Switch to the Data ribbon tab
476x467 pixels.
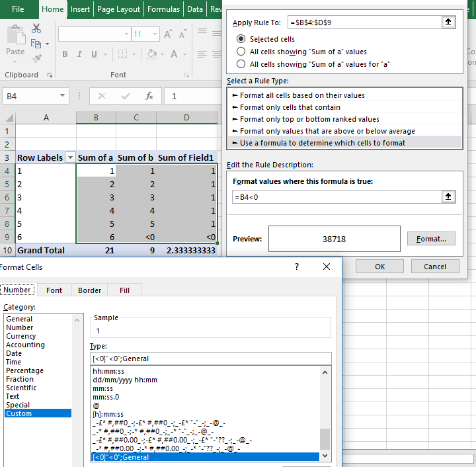point(195,9)
